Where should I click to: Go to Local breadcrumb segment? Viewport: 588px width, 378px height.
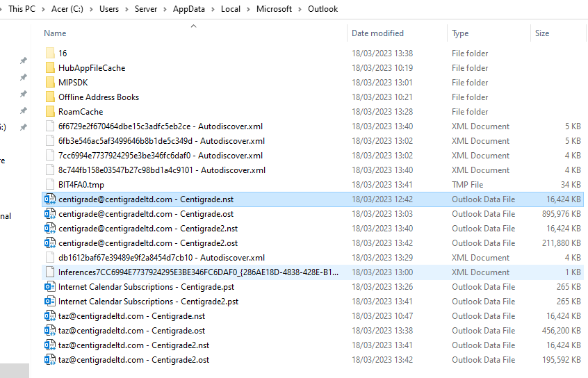pos(231,9)
